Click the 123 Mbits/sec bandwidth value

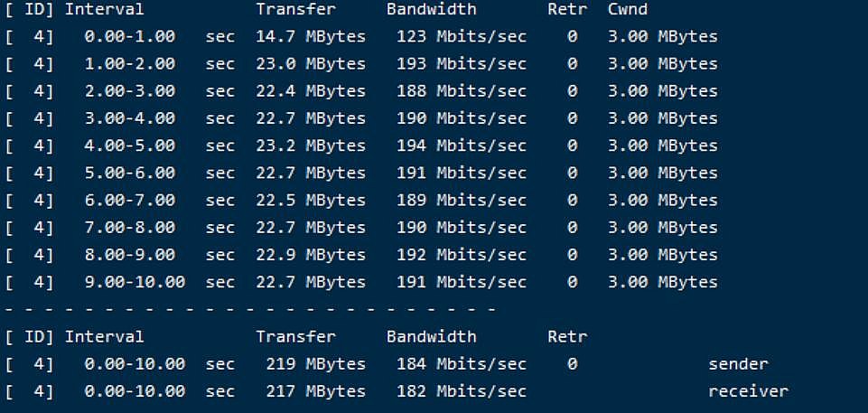[x=462, y=36]
